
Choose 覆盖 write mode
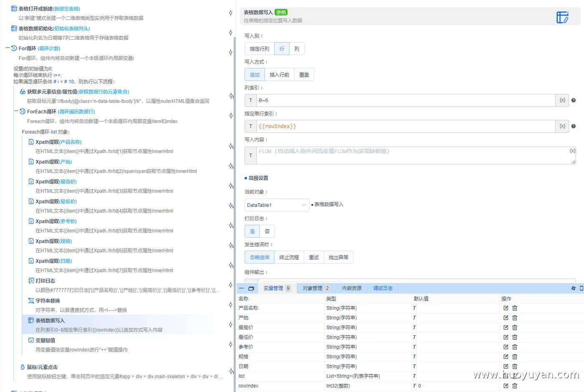(x=304, y=75)
